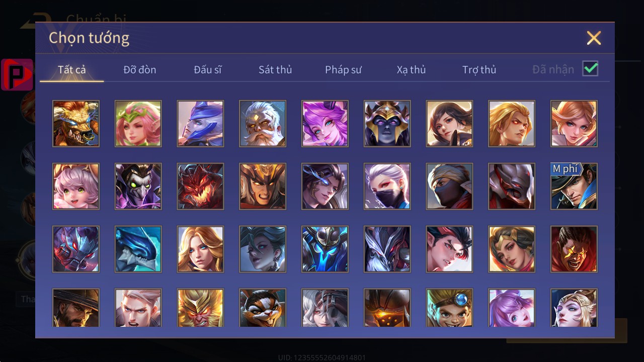Select the purple-haired horned girl hero

325,124
